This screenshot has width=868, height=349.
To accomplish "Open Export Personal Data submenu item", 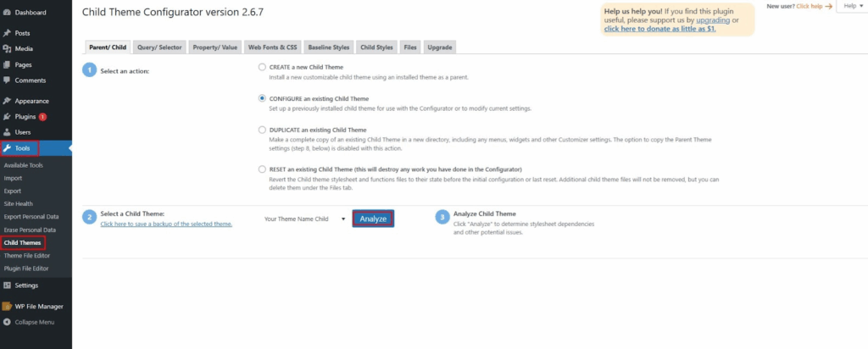I will click(31, 217).
